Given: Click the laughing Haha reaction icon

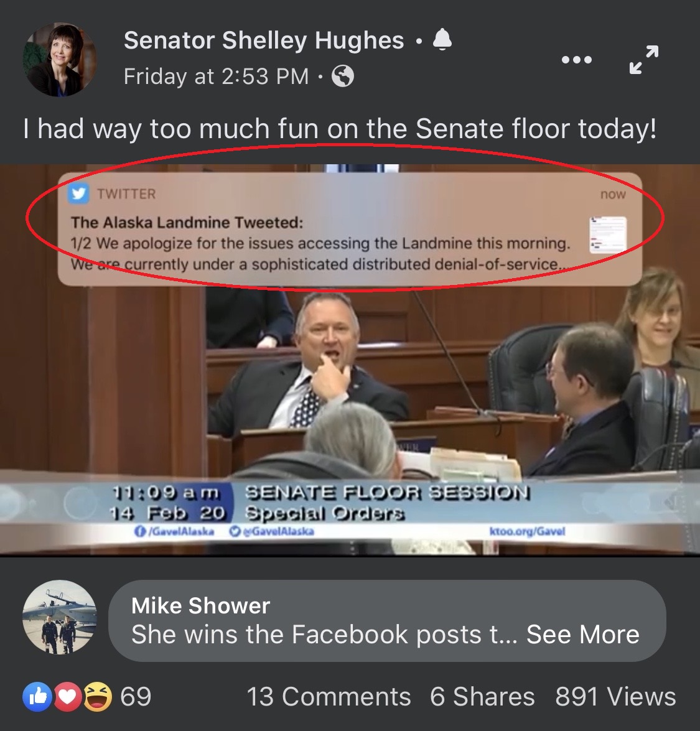Looking at the screenshot, I should tap(98, 697).
